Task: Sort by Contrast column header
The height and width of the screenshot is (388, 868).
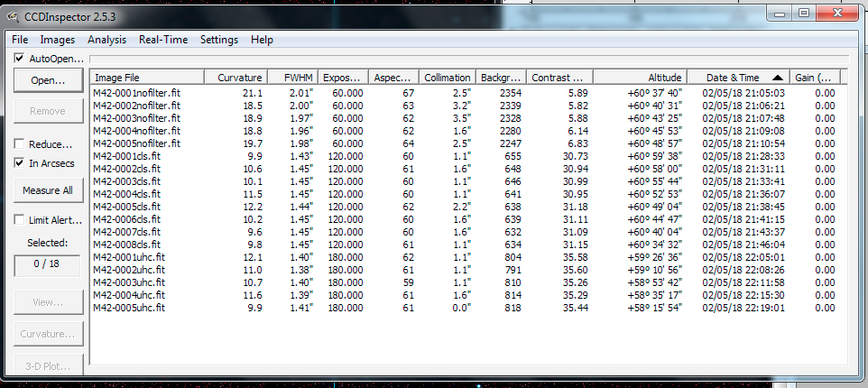Action: 559,78
